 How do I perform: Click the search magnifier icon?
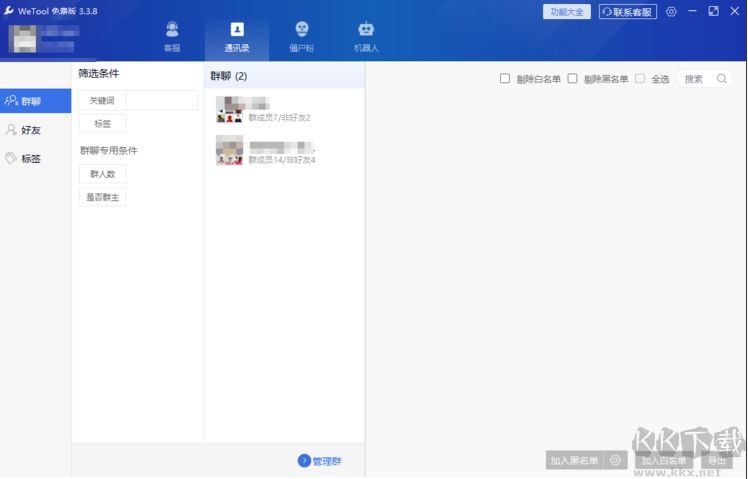coord(722,78)
